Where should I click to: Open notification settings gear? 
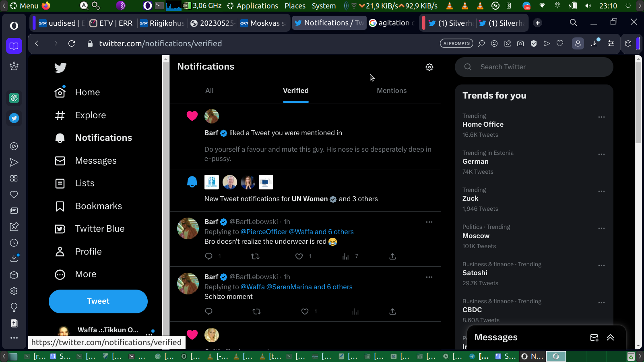pyautogui.click(x=429, y=67)
